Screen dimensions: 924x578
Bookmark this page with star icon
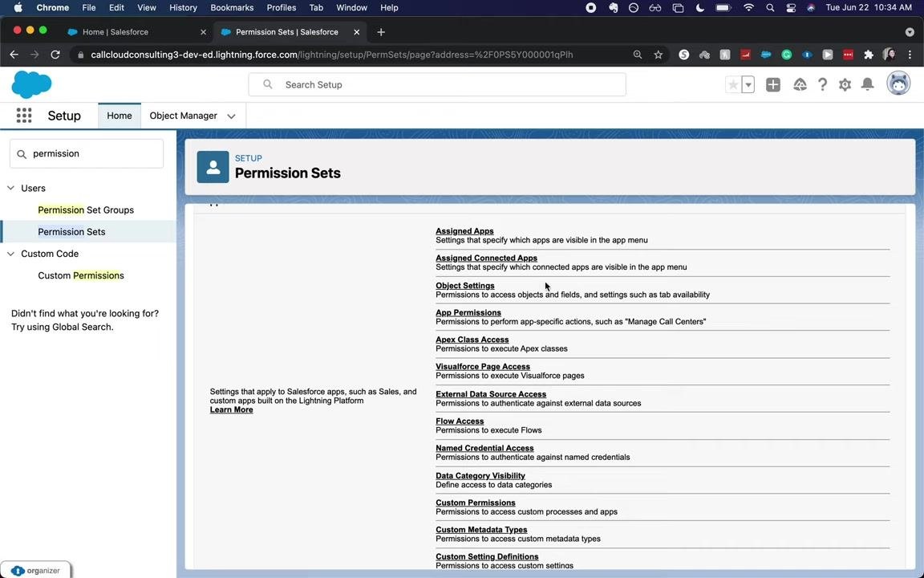tap(659, 55)
